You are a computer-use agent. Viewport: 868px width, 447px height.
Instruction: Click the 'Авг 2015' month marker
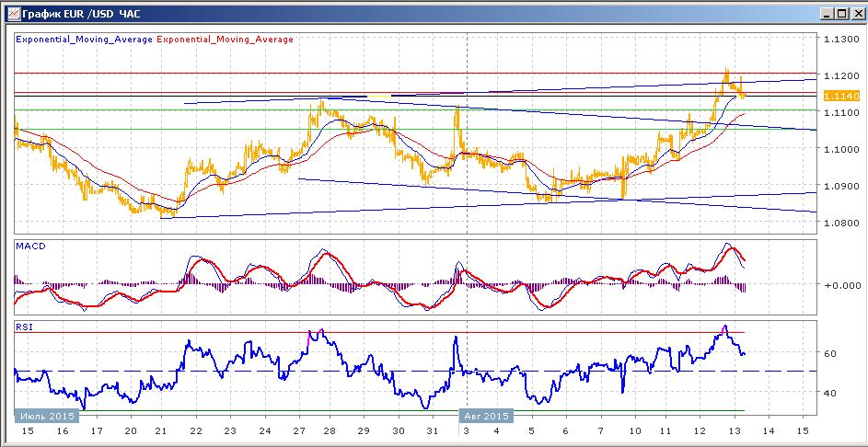[486, 416]
